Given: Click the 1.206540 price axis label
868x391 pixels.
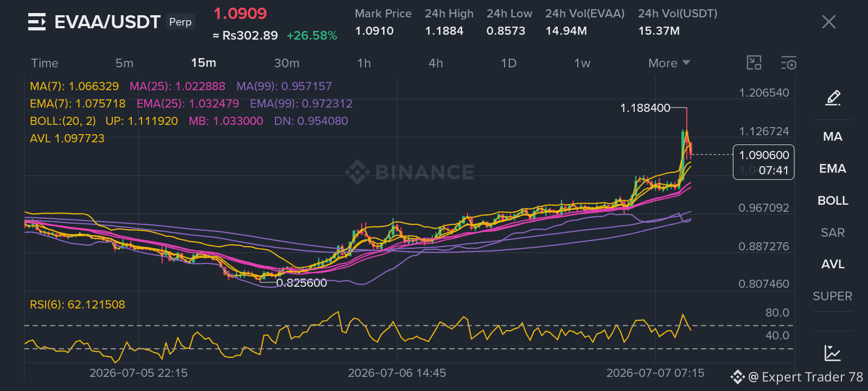Looking at the screenshot, I should (x=764, y=93).
